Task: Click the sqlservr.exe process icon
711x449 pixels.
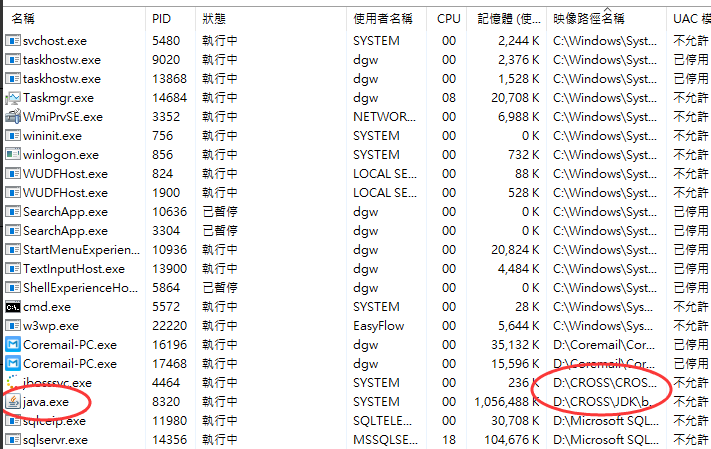Action: point(13,440)
